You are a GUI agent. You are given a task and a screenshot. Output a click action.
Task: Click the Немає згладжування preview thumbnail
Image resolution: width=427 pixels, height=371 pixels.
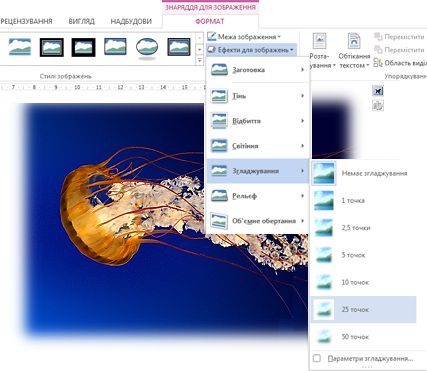tap(324, 173)
